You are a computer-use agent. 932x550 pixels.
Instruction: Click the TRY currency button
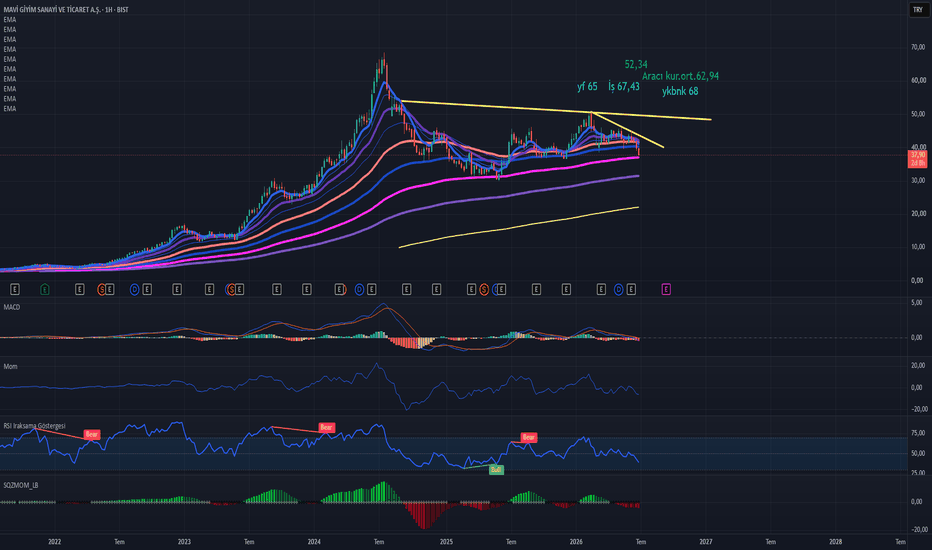pyautogui.click(x=918, y=10)
